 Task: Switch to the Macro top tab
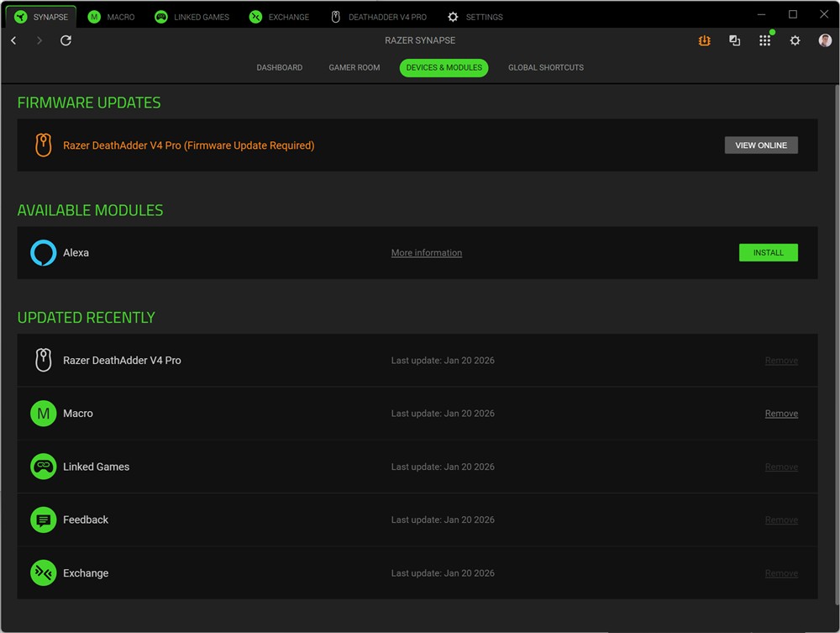[x=112, y=17]
